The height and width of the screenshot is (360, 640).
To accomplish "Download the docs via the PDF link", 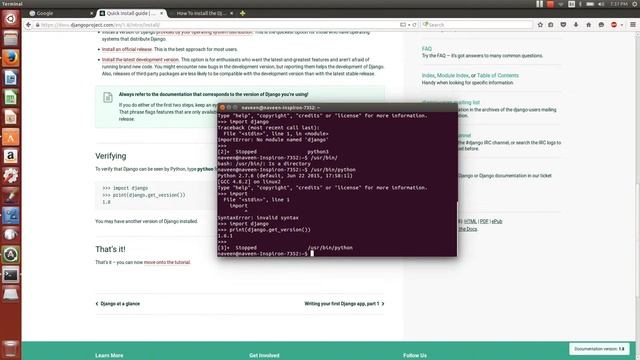I will [484, 221].
